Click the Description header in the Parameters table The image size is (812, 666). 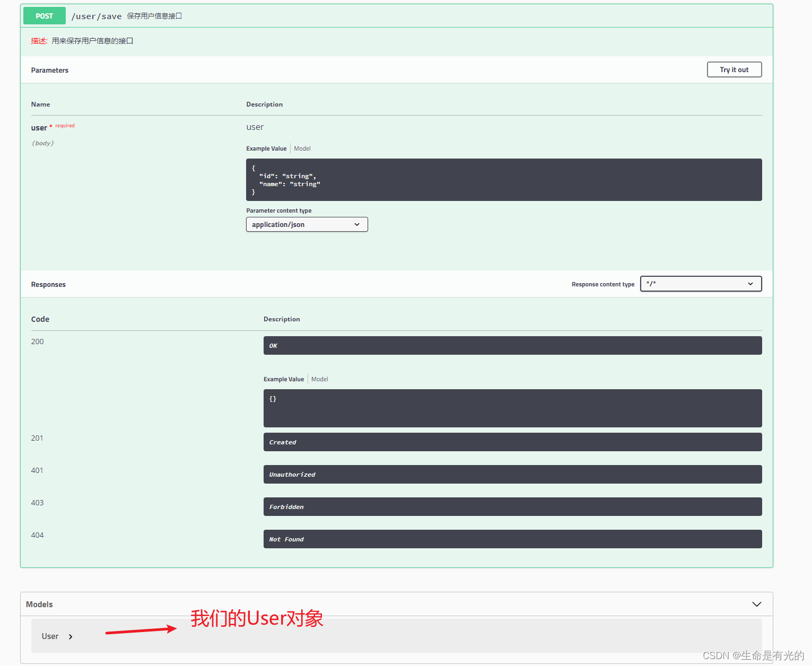pos(264,104)
